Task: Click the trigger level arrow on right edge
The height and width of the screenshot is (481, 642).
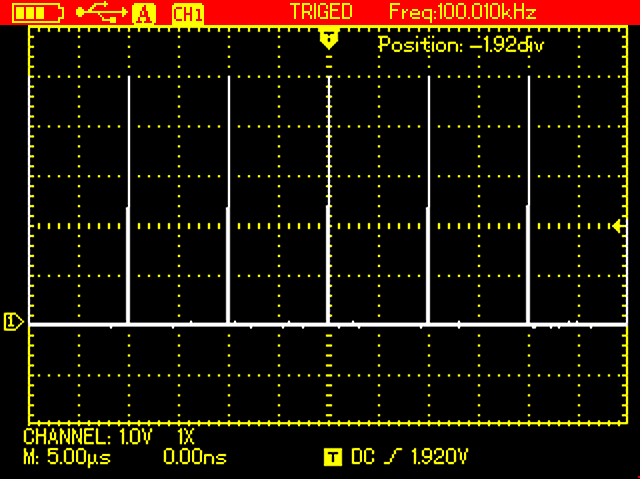Action: point(615,226)
